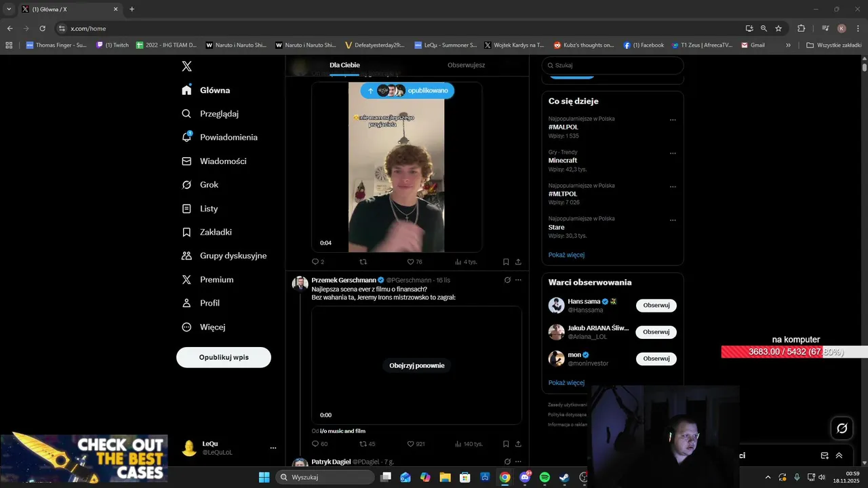868x488 pixels.
Task: Bookmark this page with star icon
Action: 778,28
